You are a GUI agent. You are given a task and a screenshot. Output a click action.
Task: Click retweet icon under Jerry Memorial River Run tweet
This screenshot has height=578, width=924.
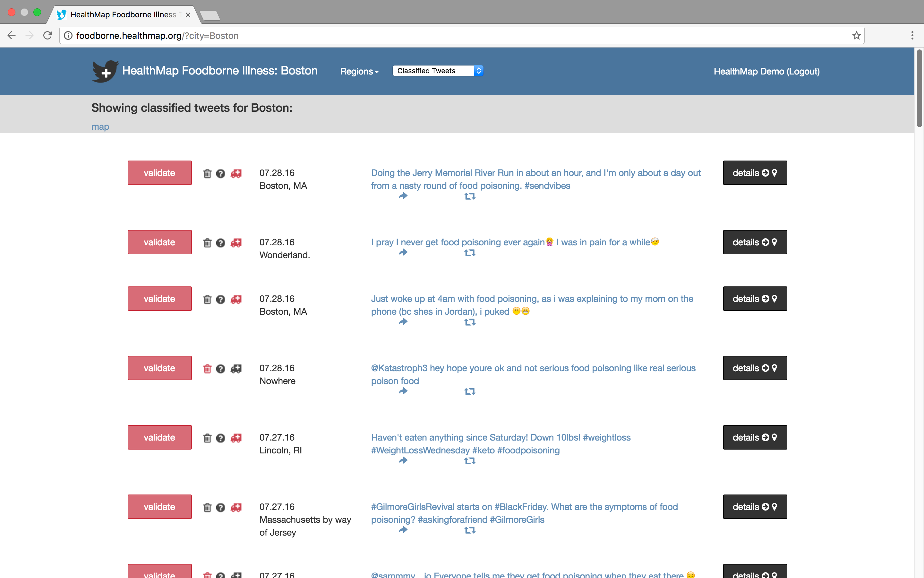[470, 196]
